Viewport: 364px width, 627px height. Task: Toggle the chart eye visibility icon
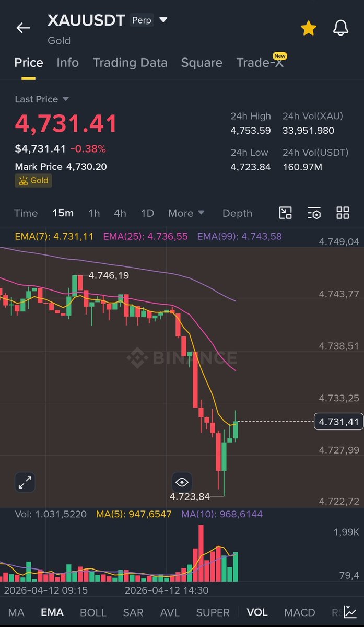[x=181, y=482]
